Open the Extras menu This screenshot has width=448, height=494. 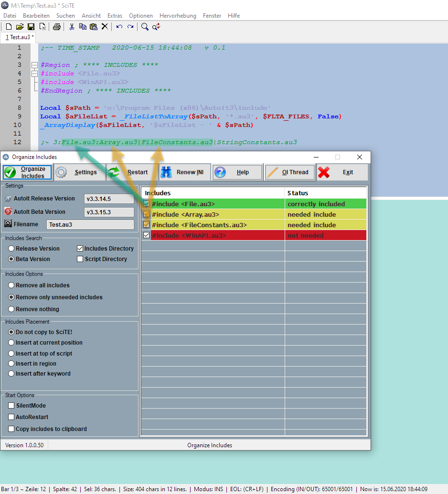click(115, 16)
